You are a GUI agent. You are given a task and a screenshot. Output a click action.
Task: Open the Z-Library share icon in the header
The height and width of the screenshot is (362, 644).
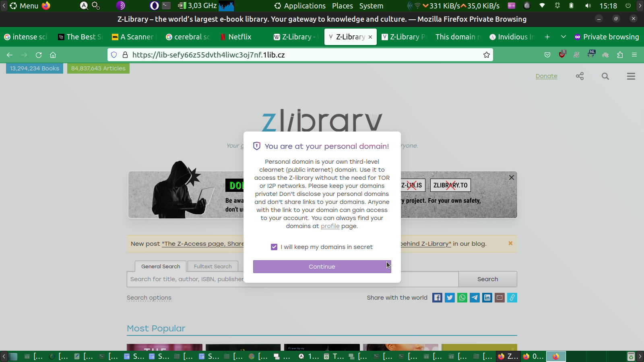(x=580, y=76)
